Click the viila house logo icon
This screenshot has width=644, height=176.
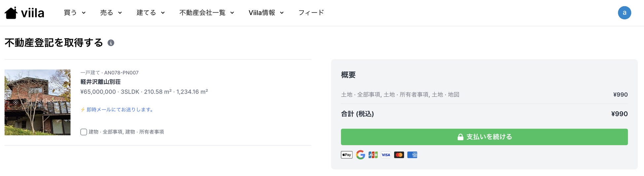click(x=11, y=13)
